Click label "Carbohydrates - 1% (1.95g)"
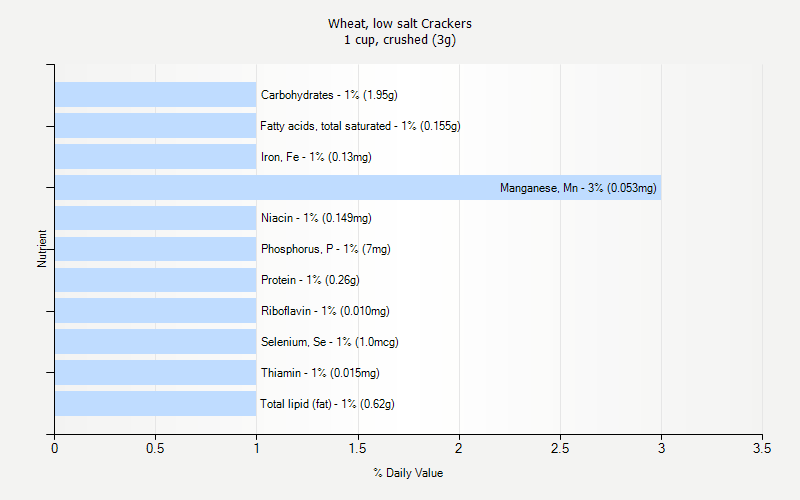800x500 pixels. (x=329, y=95)
